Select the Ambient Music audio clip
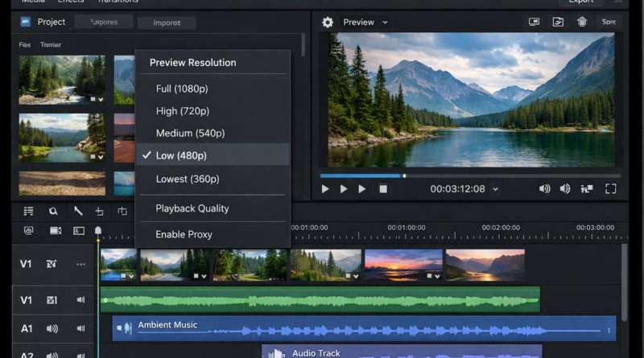644x358 pixels. (365, 328)
